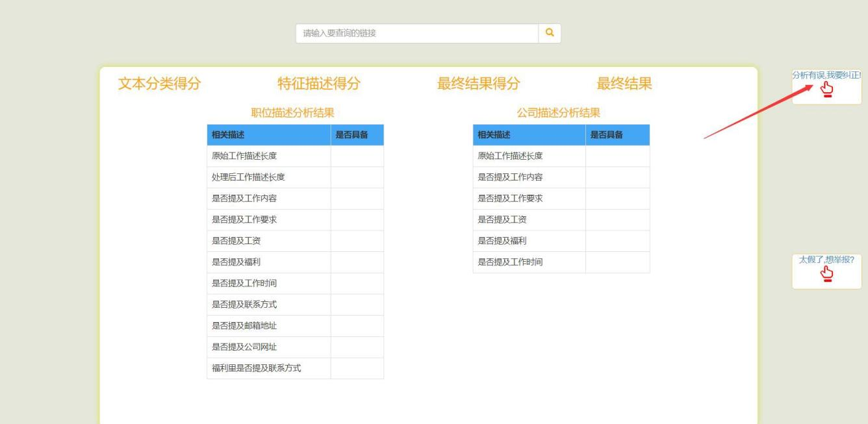Select 是否提及工作时间 in 公司描述 table
Image resolution: width=868 pixels, height=424 pixels.
(x=561, y=262)
